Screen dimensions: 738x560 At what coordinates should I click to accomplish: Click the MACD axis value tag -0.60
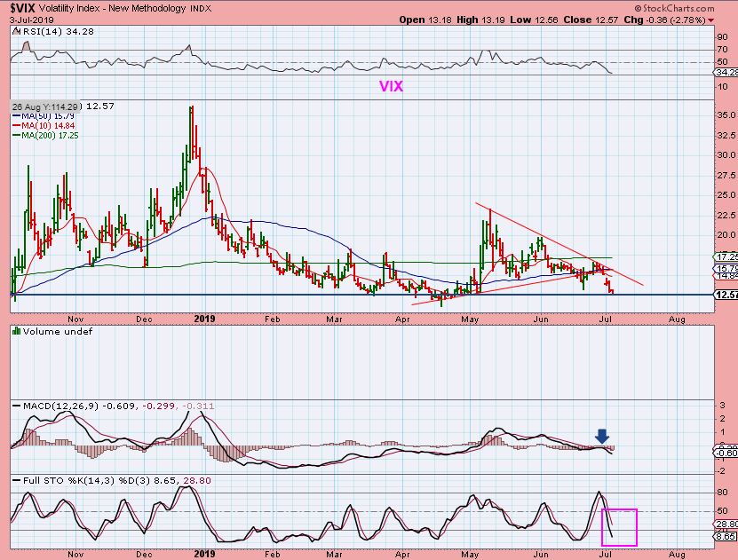coord(726,453)
